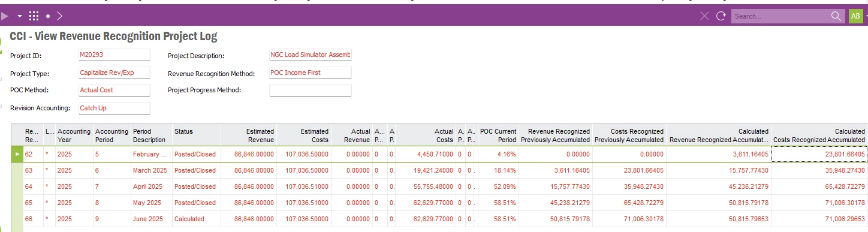Viewport: 868px width, 232px height.
Task: Expand the small dropdown arrow beside the play icon
Action: (x=20, y=16)
